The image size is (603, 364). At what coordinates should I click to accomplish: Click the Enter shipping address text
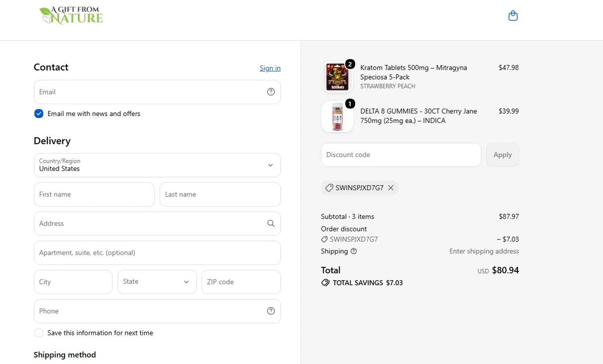484,251
